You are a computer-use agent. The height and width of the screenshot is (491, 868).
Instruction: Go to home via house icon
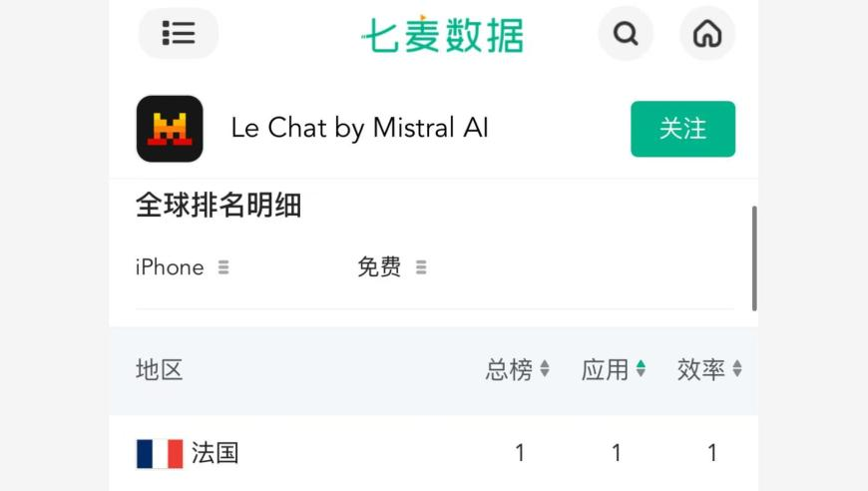pos(707,33)
